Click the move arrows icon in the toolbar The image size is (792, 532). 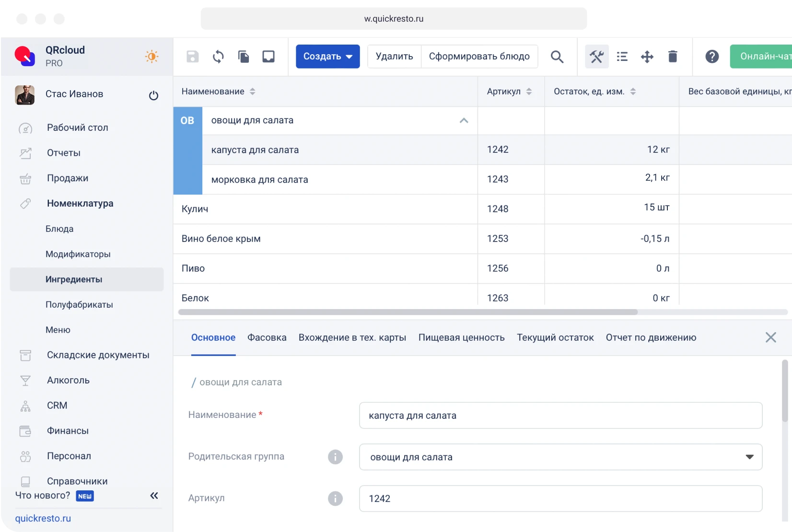click(647, 56)
